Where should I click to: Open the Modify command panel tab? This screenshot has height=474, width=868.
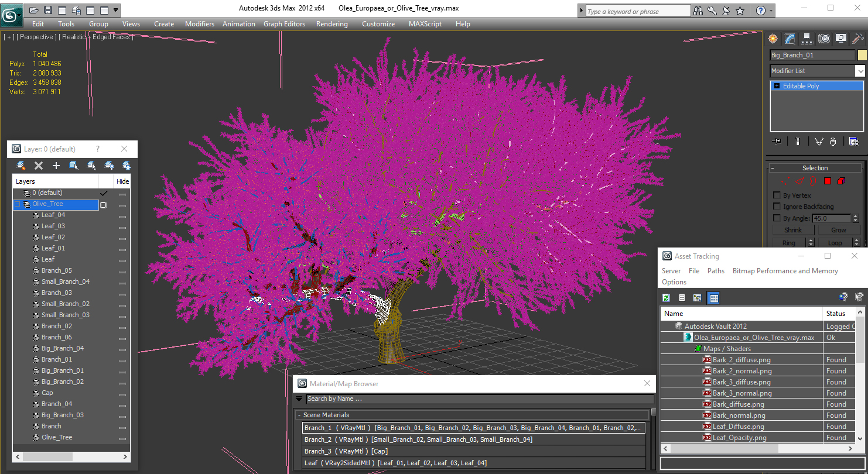tap(790, 39)
